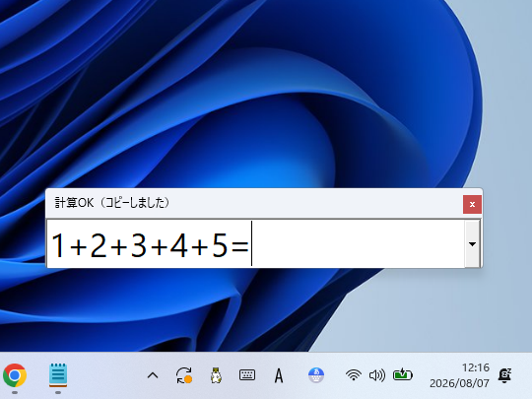Open the volume speaker icon

377,375
